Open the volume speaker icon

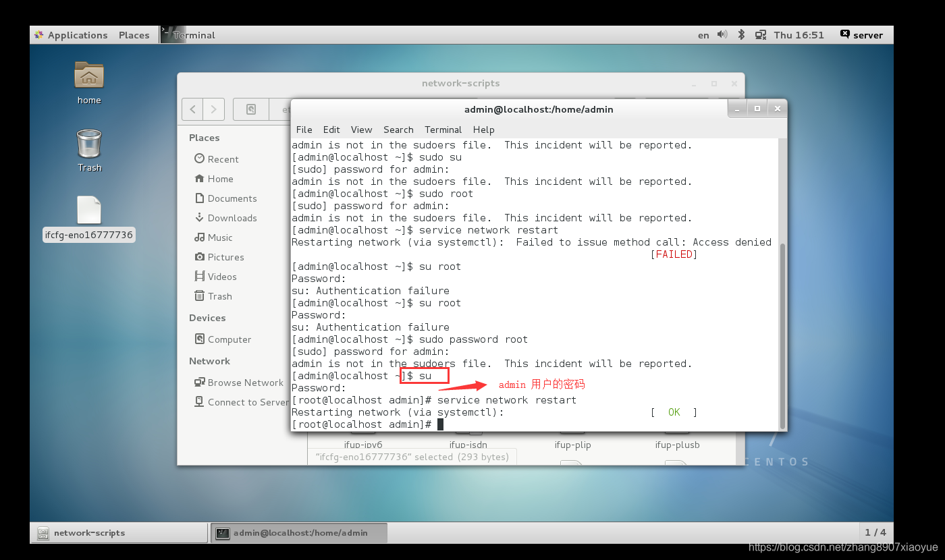click(x=722, y=34)
